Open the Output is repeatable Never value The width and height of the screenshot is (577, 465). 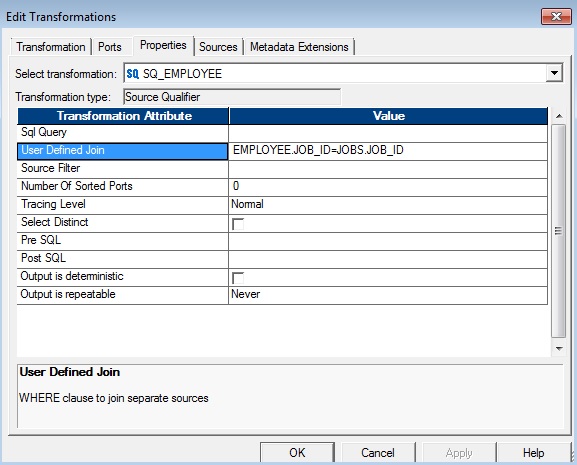tap(388, 295)
